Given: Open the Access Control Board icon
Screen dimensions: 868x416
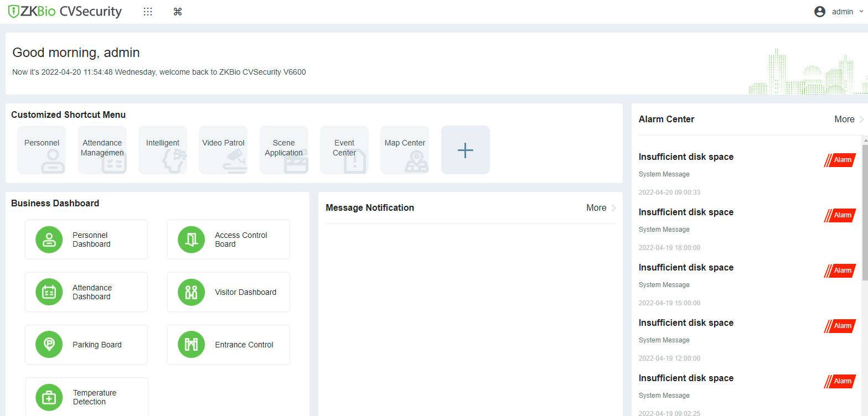Looking at the screenshot, I should (192, 240).
